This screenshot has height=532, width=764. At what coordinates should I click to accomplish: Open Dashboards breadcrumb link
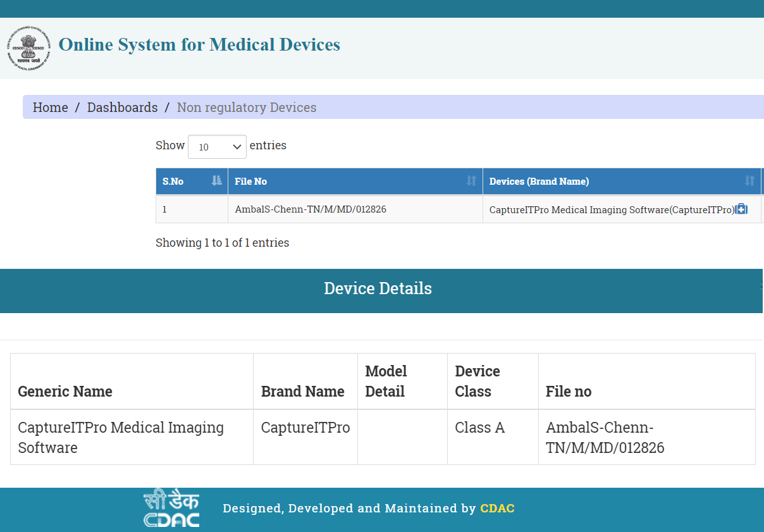122,108
